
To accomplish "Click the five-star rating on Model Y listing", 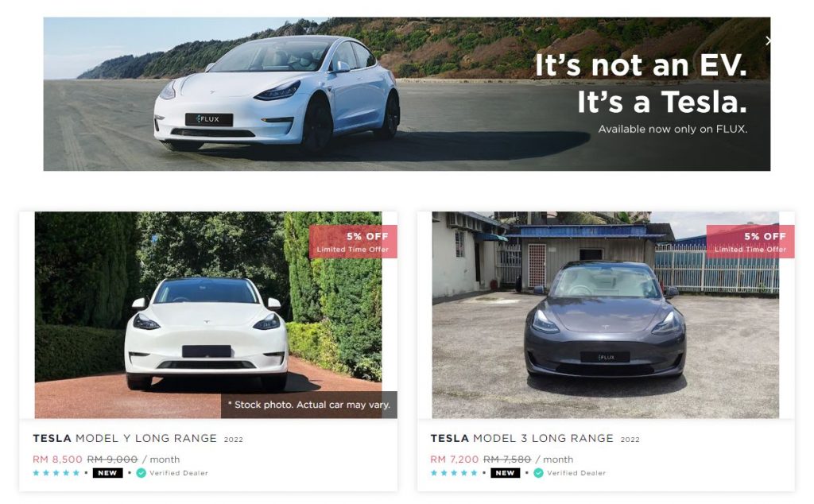I will (56, 473).
